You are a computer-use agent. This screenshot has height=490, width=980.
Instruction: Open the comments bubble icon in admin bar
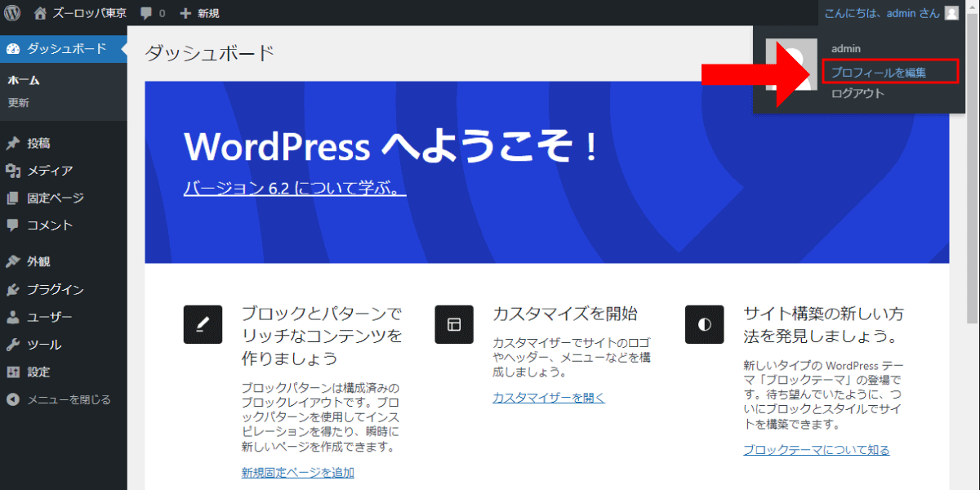145,14
